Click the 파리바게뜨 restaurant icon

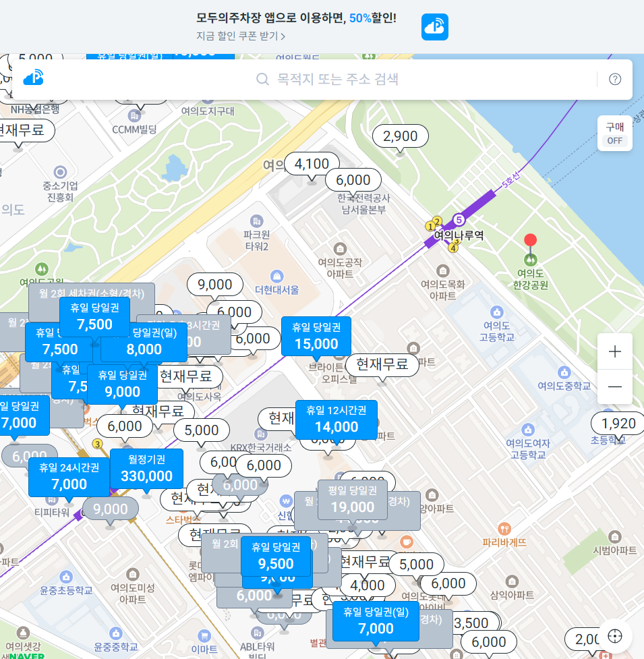click(504, 529)
